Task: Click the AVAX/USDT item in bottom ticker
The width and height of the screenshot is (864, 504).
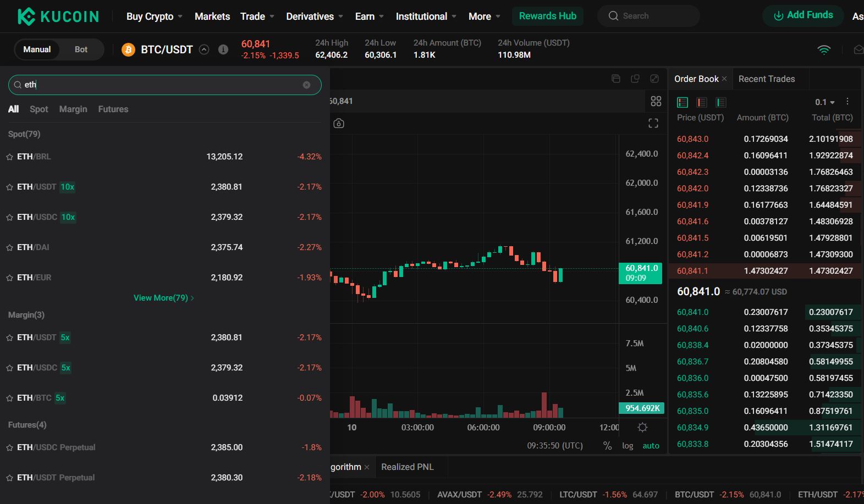Action: coord(489,495)
